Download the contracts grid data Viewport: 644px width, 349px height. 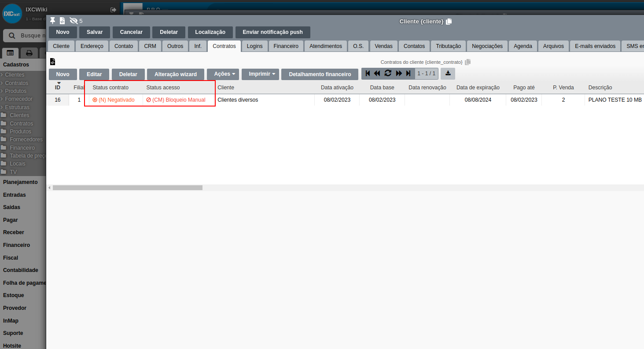point(448,73)
